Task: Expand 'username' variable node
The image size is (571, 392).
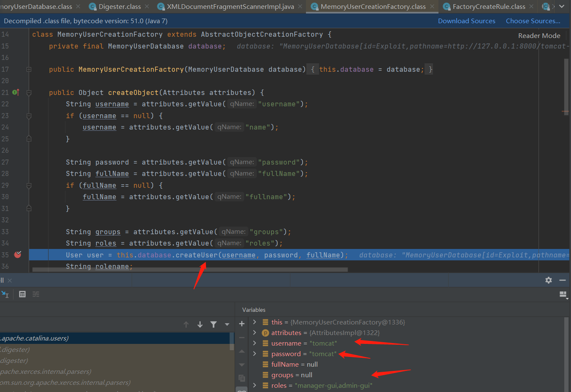Action: pos(254,343)
